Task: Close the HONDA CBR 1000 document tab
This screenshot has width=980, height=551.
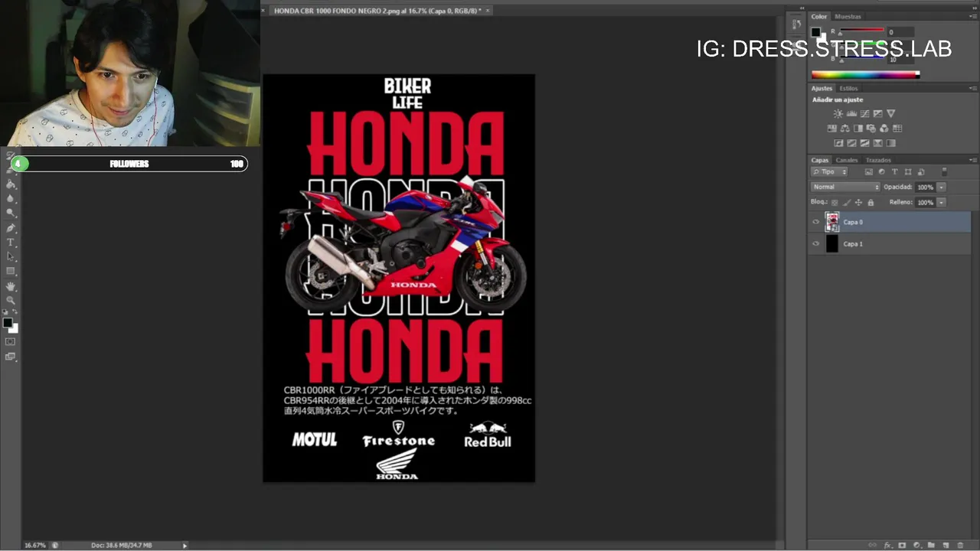Action: (x=488, y=11)
